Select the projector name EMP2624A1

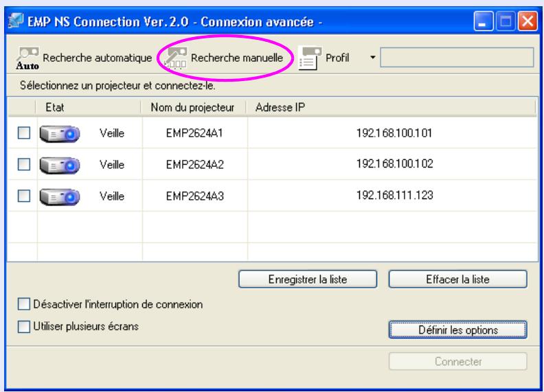[x=194, y=133]
